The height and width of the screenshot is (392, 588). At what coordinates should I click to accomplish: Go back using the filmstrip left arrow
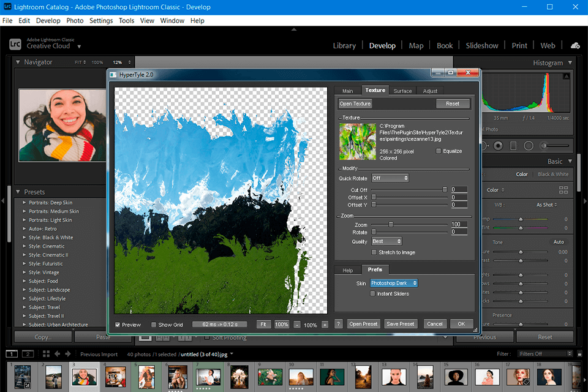coord(58,354)
